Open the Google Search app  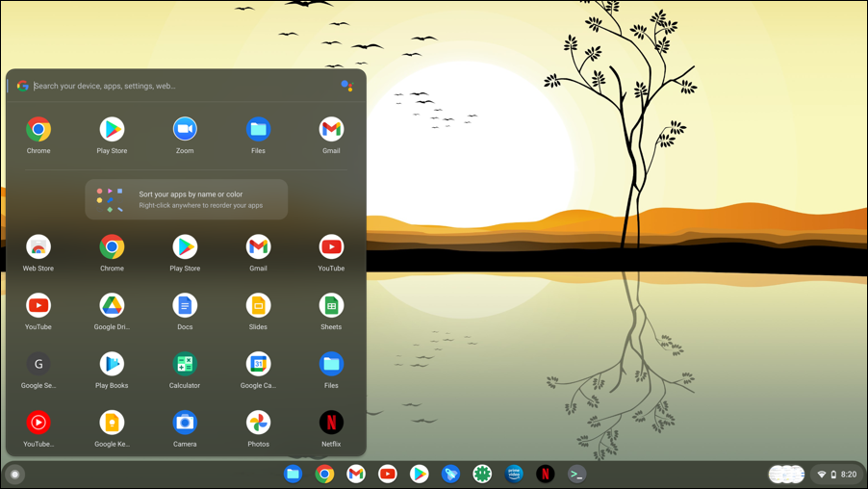pos(38,365)
